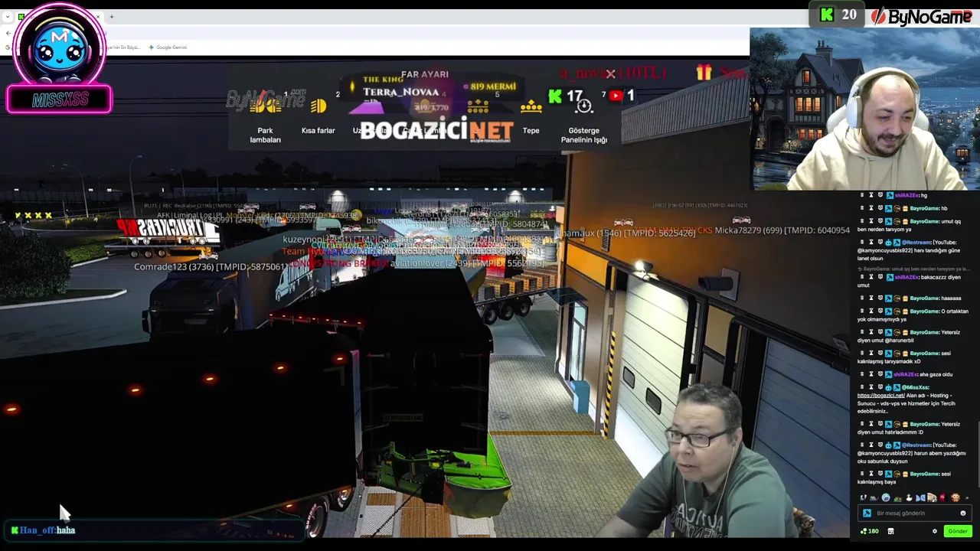Open a new browser tab
980x551 pixels.
[x=112, y=16]
